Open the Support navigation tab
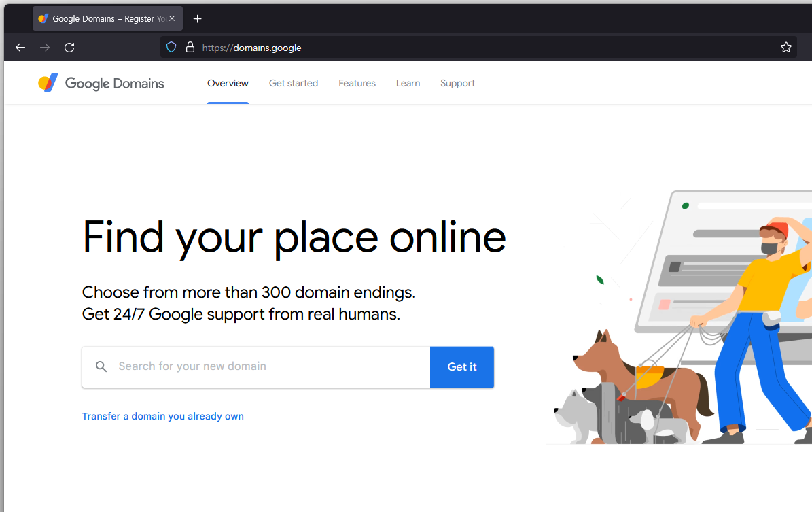Screen dimensions: 812x512 tap(458, 84)
